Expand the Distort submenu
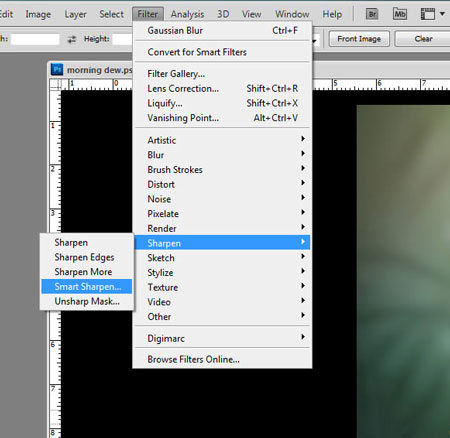The image size is (450, 438). click(x=222, y=184)
